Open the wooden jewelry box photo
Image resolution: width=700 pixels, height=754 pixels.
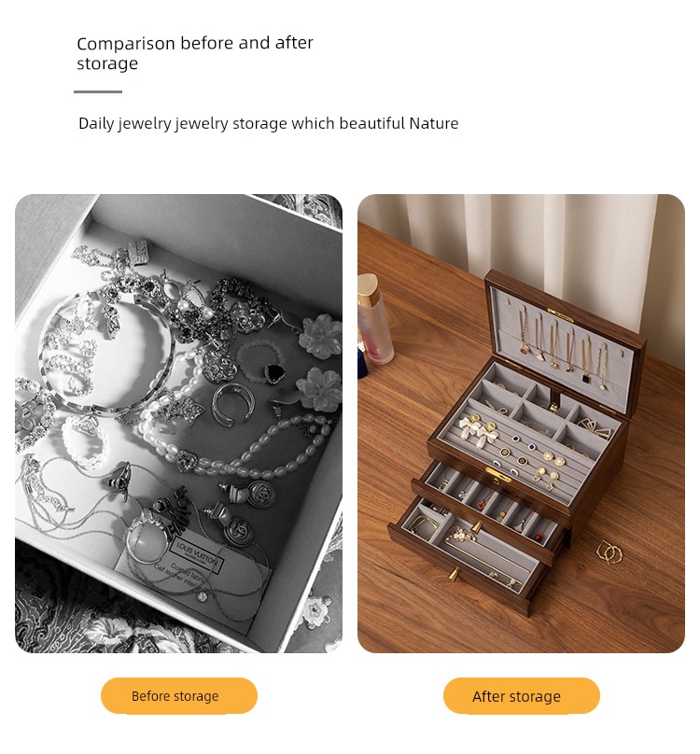coord(521,423)
